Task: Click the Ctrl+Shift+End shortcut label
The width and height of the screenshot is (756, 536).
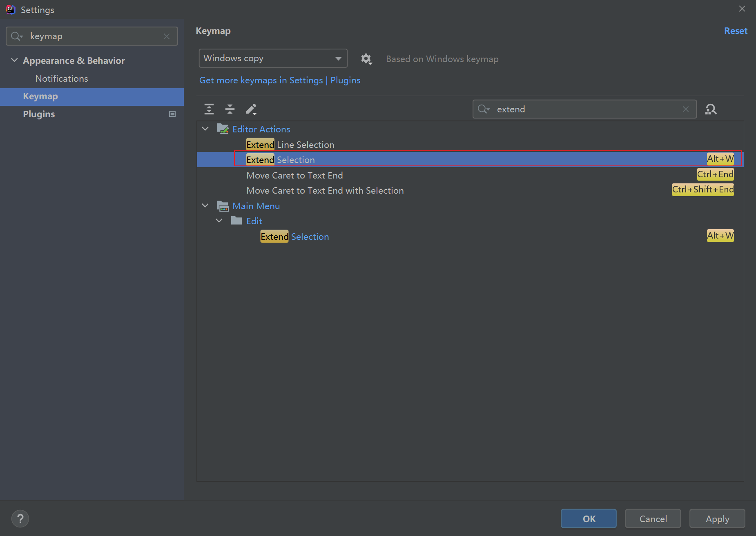Action: tap(703, 190)
